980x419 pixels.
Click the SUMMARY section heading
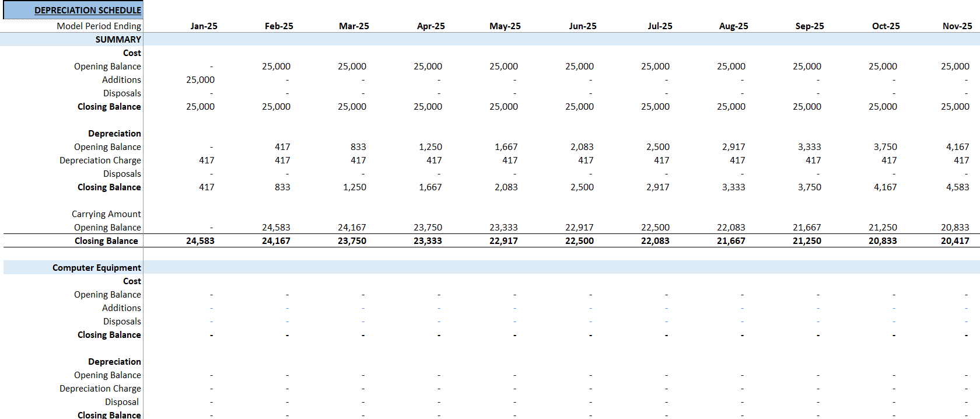click(118, 40)
